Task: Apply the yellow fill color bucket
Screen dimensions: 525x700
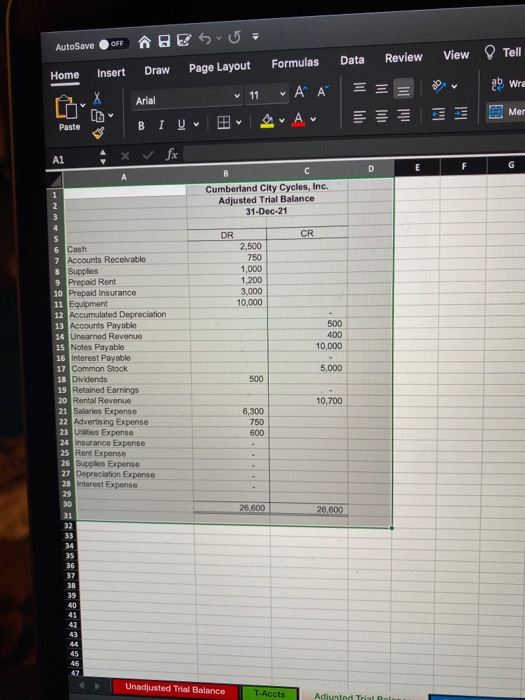Action: pyautogui.click(x=267, y=121)
